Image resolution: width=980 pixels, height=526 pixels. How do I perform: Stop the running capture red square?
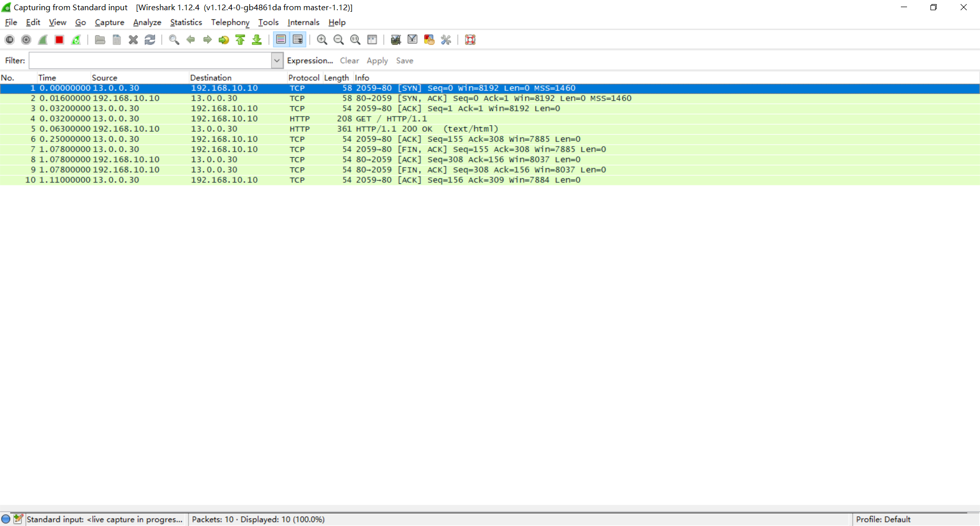59,40
